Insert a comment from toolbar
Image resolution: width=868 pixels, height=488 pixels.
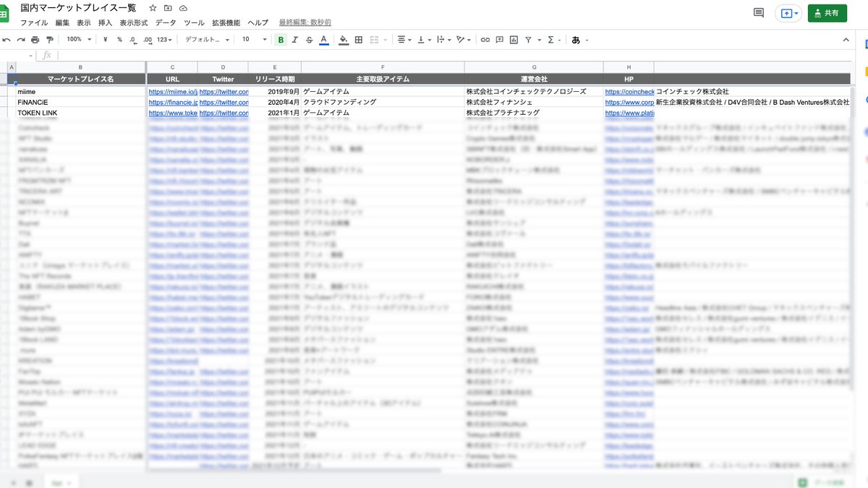point(499,40)
